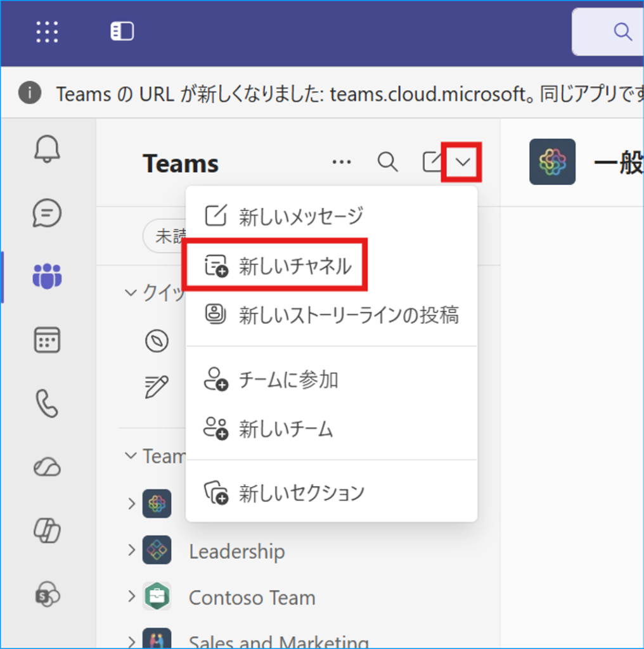Click the Leadership team avatar
Viewport: 644px width, 649px height.
157,550
